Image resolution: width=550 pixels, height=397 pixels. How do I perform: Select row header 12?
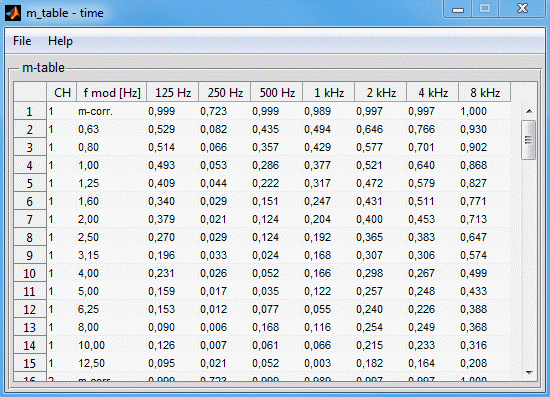coord(30,309)
